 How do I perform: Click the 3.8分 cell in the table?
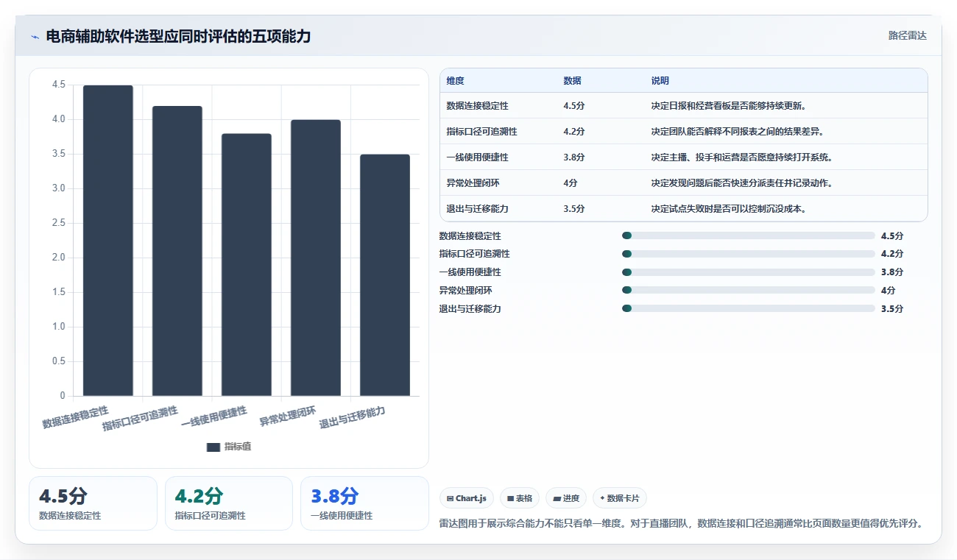tap(574, 157)
